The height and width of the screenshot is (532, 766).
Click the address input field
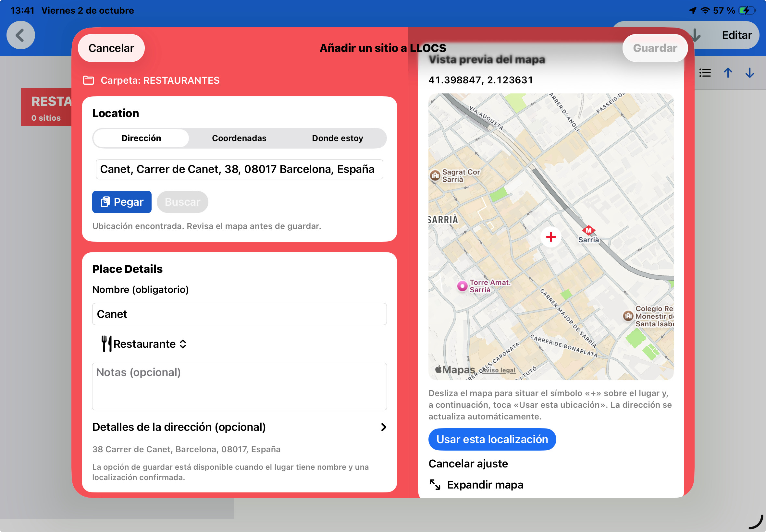coord(239,169)
